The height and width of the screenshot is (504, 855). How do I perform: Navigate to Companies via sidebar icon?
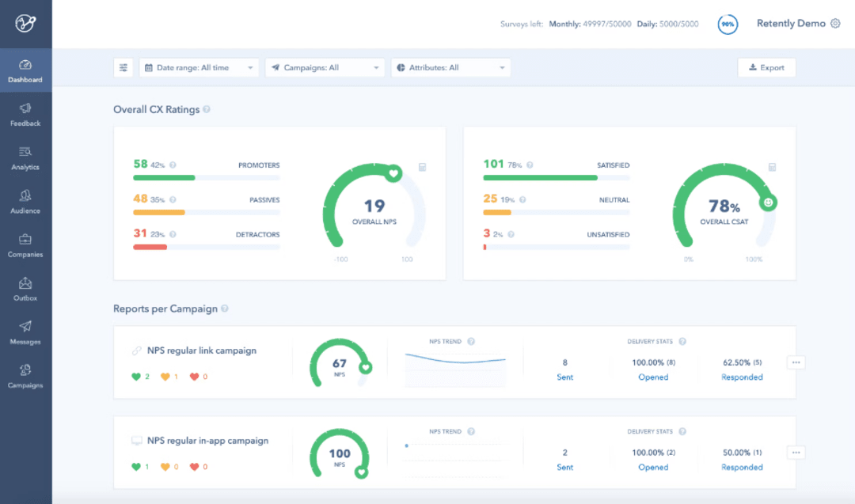pos(25,247)
